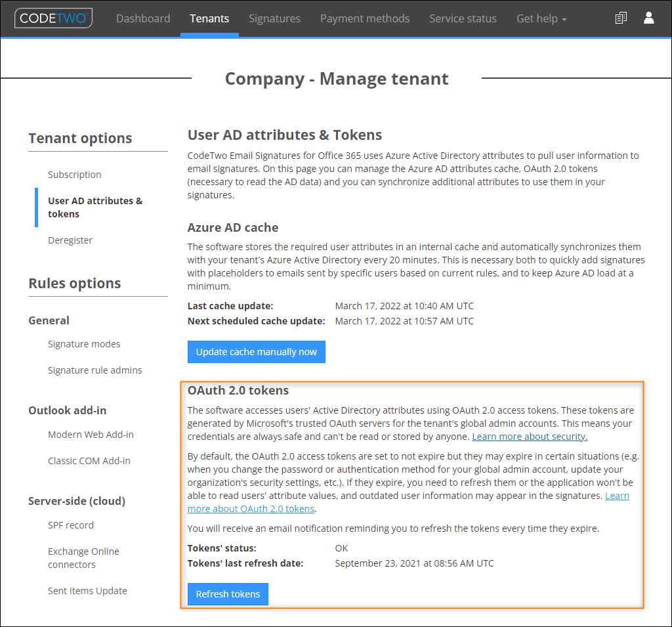Click the Company - Manage tenant title
The height and width of the screenshot is (627, 672).
click(337, 79)
